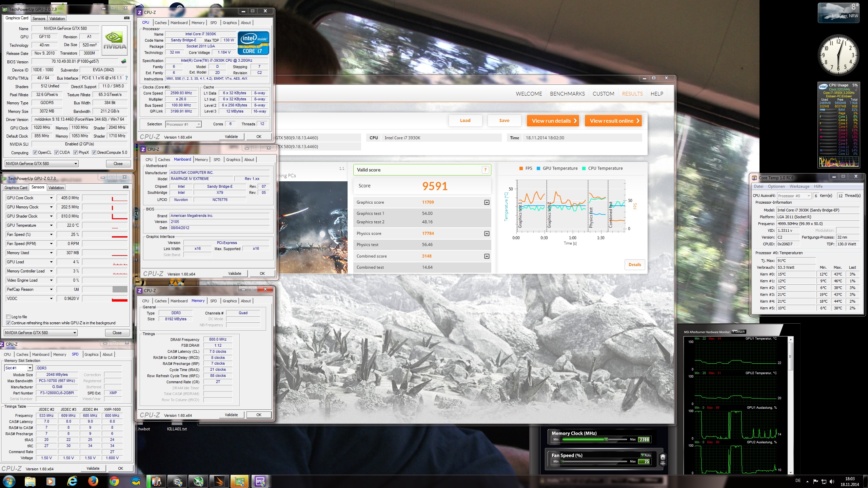Toggle the OpenCL checkbox in GPU-Z
Screen dimensions: 868x488
35,152
